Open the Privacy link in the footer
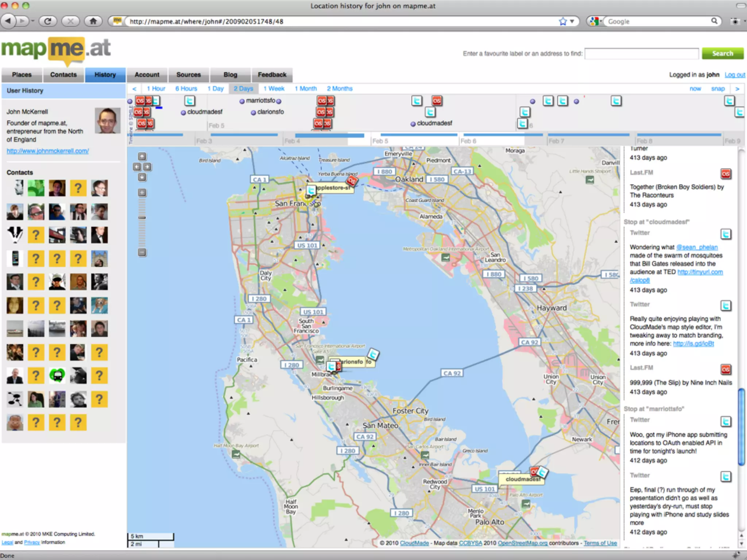This screenshot has width=747, height=560. (32, 542)
